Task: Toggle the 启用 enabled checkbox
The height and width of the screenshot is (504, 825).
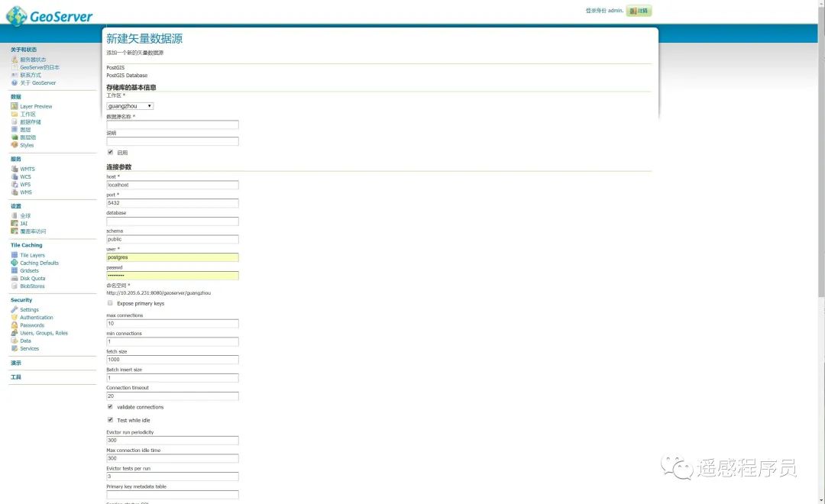Action: [x=110, y=152]
